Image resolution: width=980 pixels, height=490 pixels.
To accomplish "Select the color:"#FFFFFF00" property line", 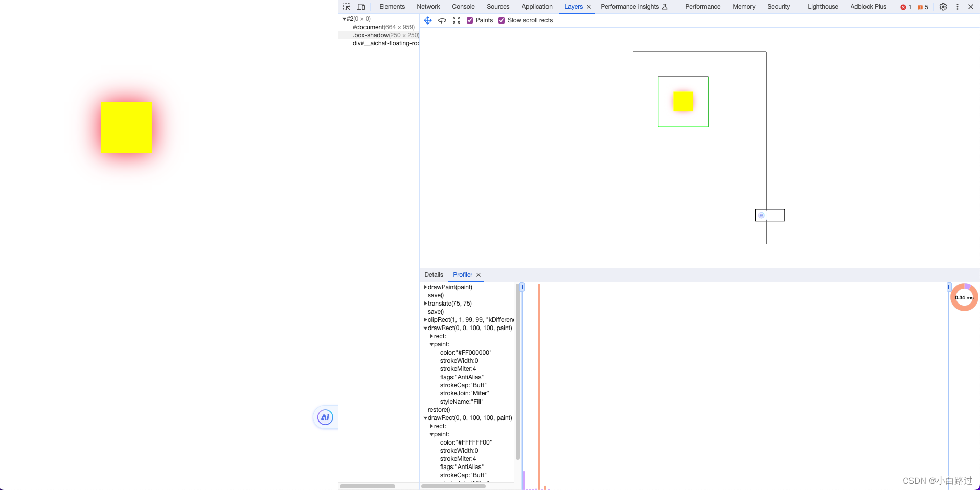I will [x=466, y=442].
